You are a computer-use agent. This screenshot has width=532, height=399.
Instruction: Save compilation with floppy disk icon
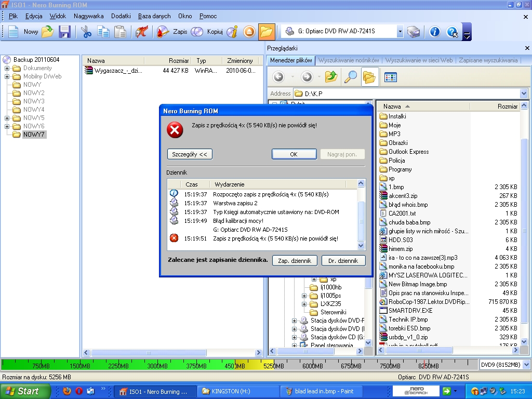point(64,32)
